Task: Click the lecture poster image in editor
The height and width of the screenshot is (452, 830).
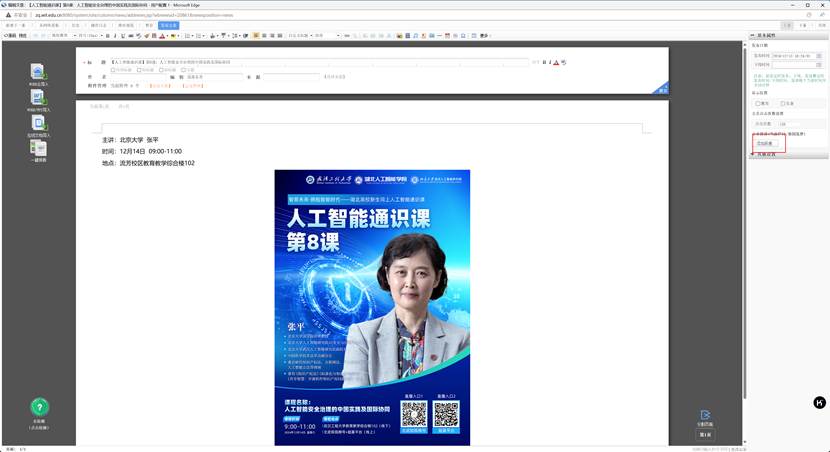Action: pos(372,308)
